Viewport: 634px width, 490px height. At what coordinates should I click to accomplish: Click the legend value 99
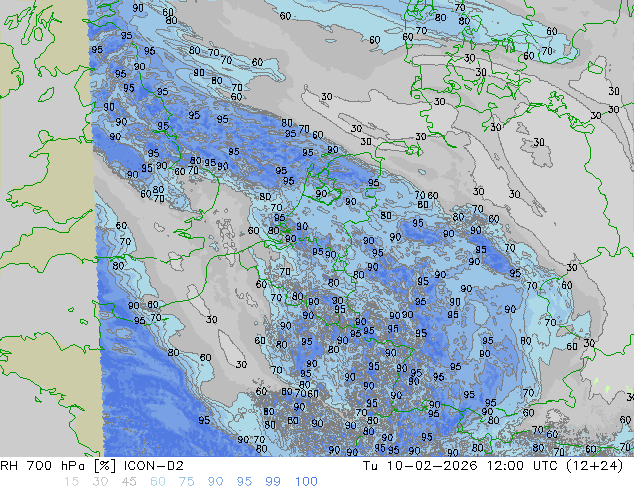tap(273, 482)
